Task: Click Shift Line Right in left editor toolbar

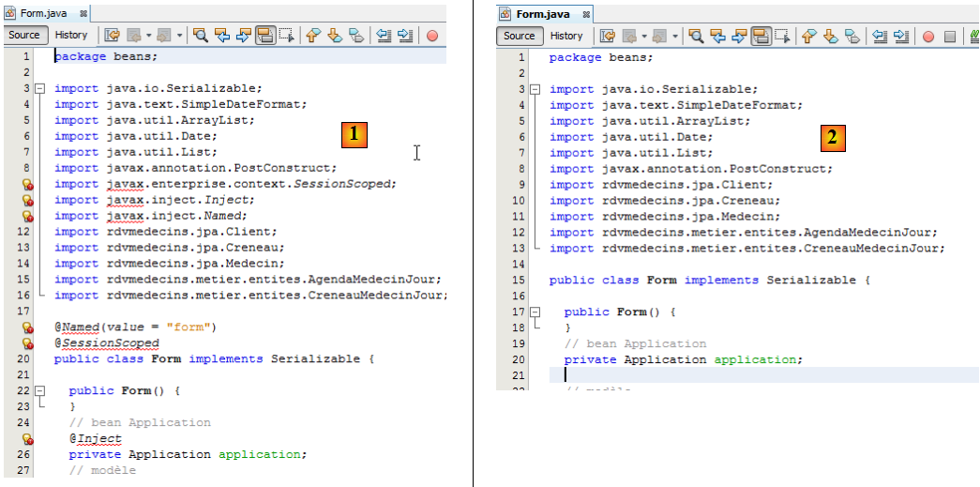Action: 405,36
